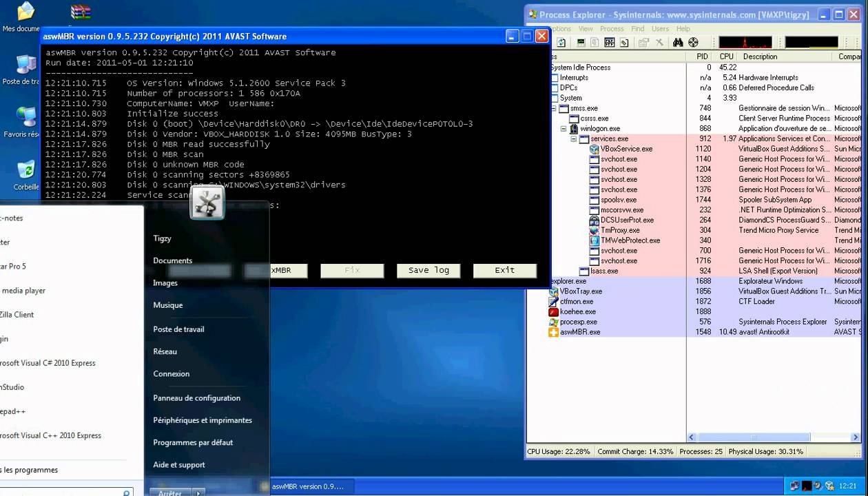Open Favoris réseau desktop icon
The image size is (868, 496).
[x=25, y=116]
